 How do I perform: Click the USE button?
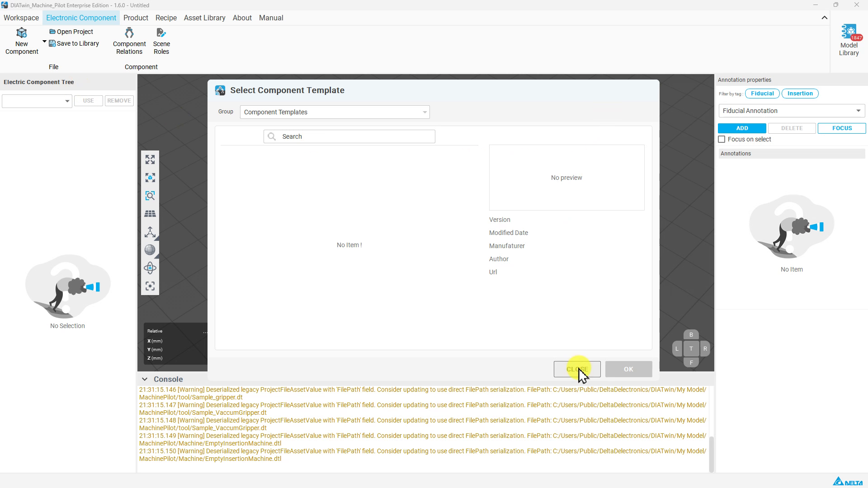tap(89, 101)
